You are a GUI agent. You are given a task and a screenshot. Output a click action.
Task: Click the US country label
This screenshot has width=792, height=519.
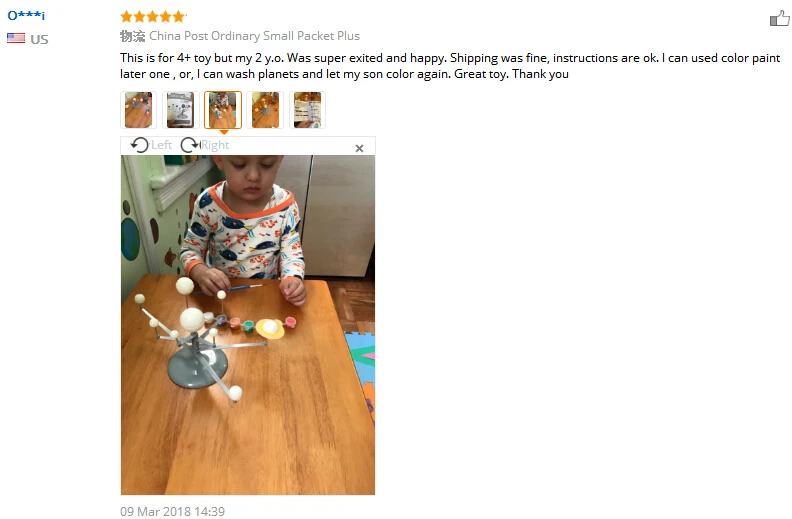click(39, 39)
